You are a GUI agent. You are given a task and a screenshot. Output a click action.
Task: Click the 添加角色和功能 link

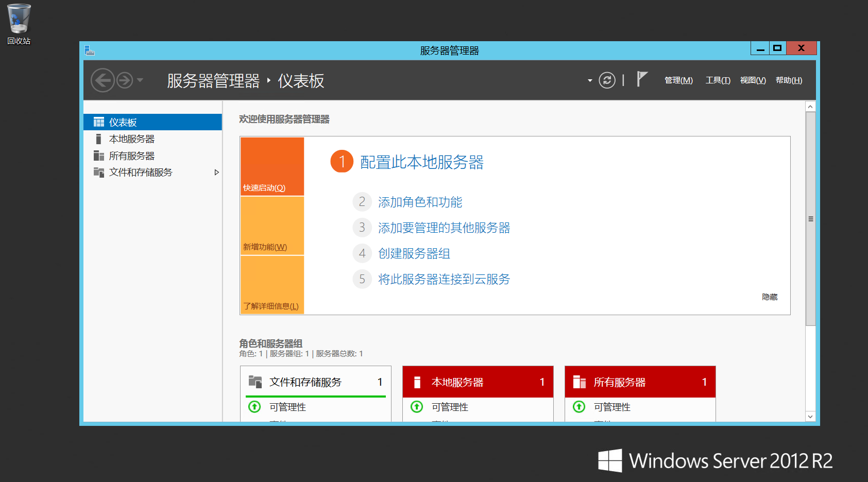point(419,202)
